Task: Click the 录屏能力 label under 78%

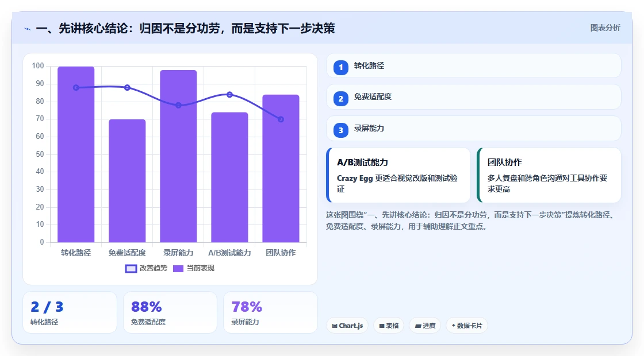Action: 245,322
